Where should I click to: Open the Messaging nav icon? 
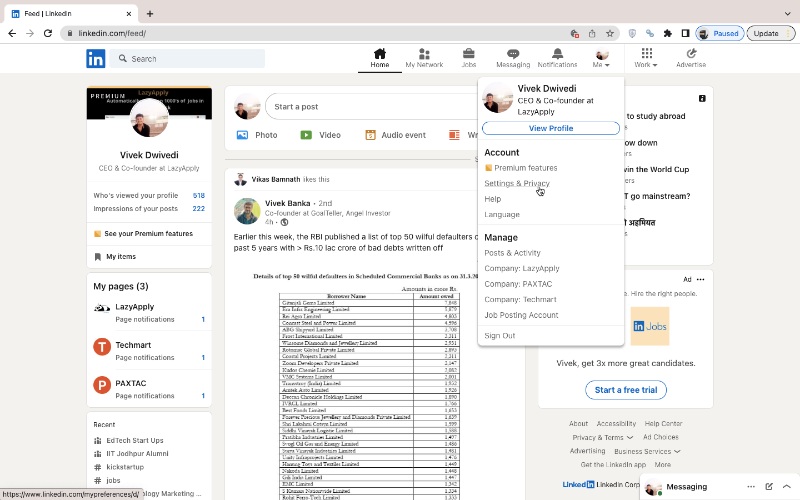point(513,54)
